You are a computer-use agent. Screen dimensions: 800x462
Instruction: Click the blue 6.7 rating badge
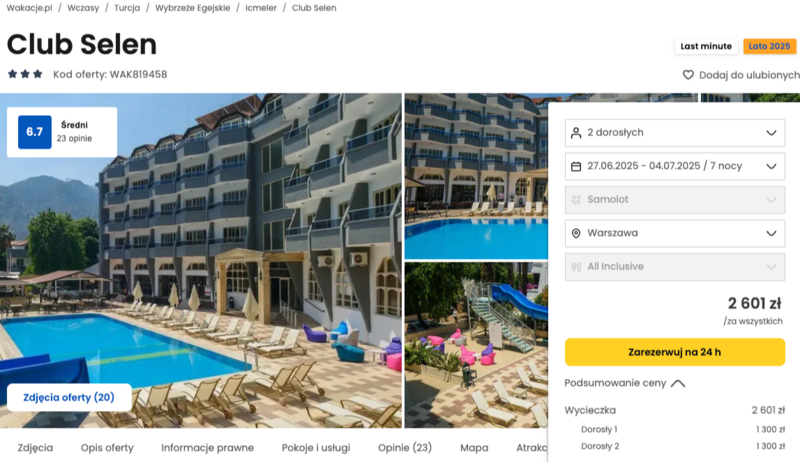pyautogui.click(x=35, y=132)
